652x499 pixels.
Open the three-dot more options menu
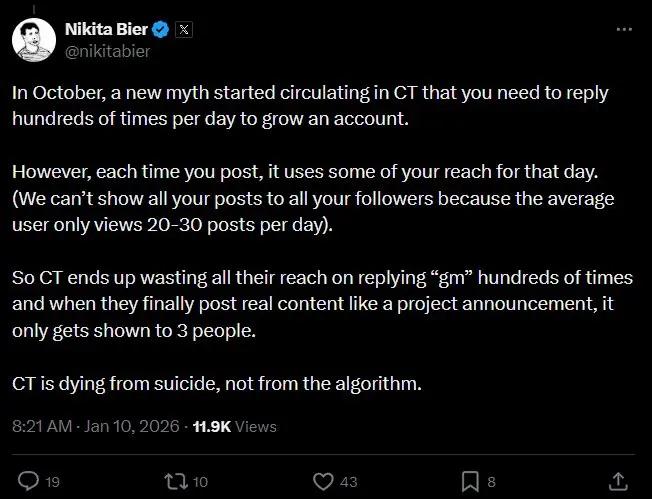point(624,30)
